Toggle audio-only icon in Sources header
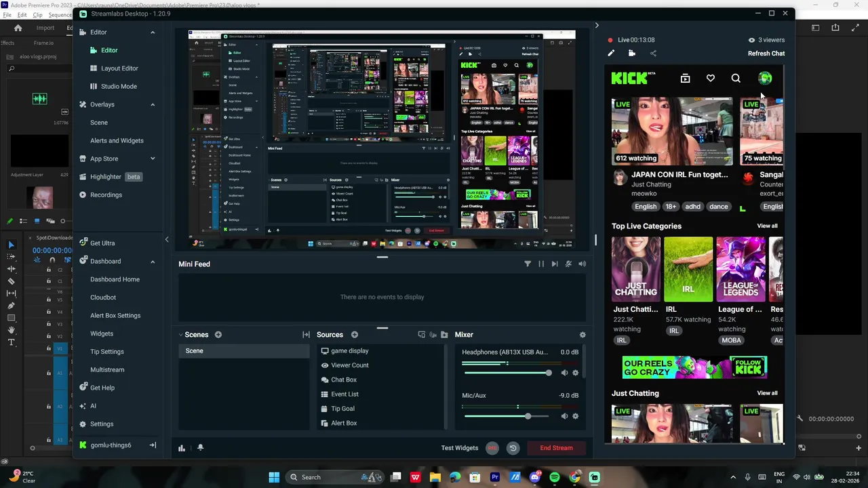The image size is (868, 488). [433, 335]
